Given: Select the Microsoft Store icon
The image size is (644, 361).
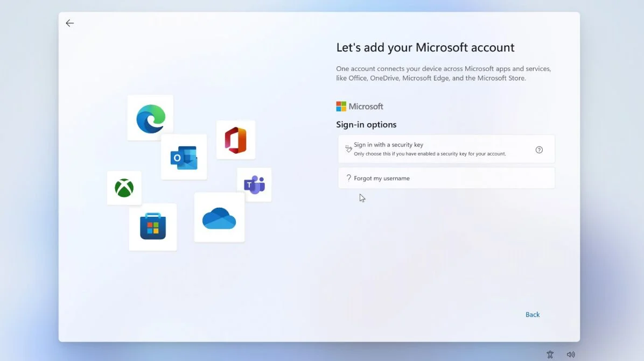Looking at the screenshot, I should click(x=152, y=226).
